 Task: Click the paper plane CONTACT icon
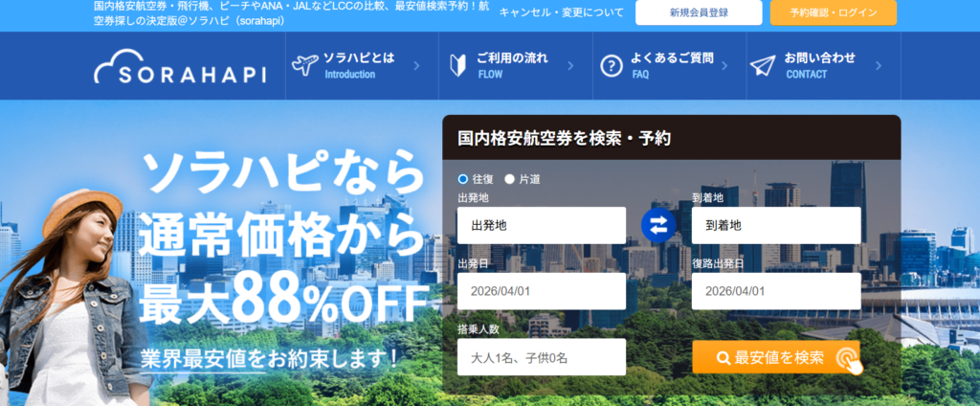[763, 66]
